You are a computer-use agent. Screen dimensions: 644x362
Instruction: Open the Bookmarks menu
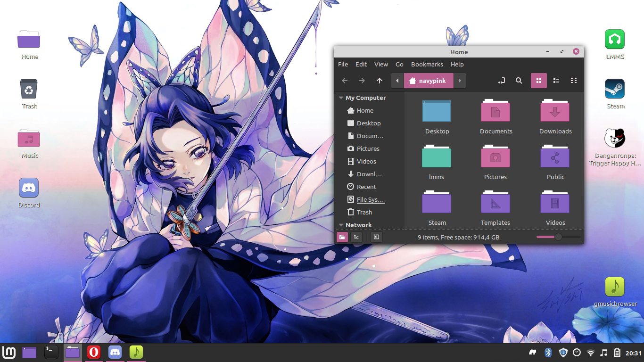click(x=427, y=64)
